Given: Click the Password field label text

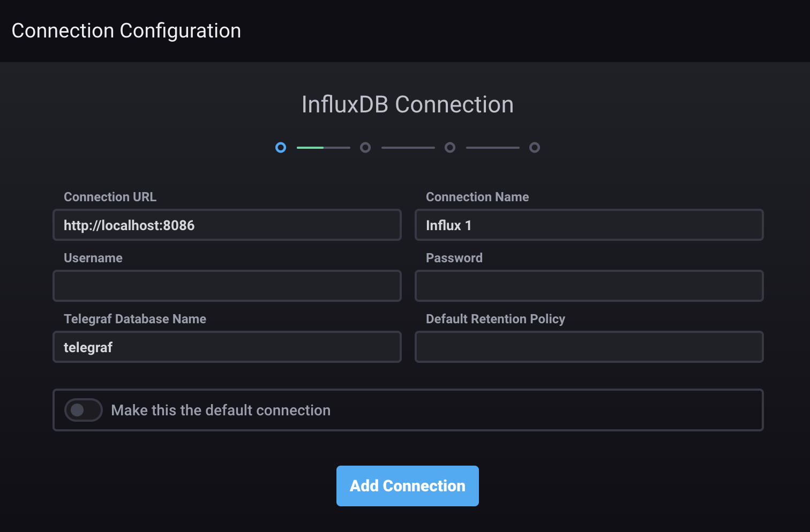Looking at the screenshot, I should click(454, 258).
